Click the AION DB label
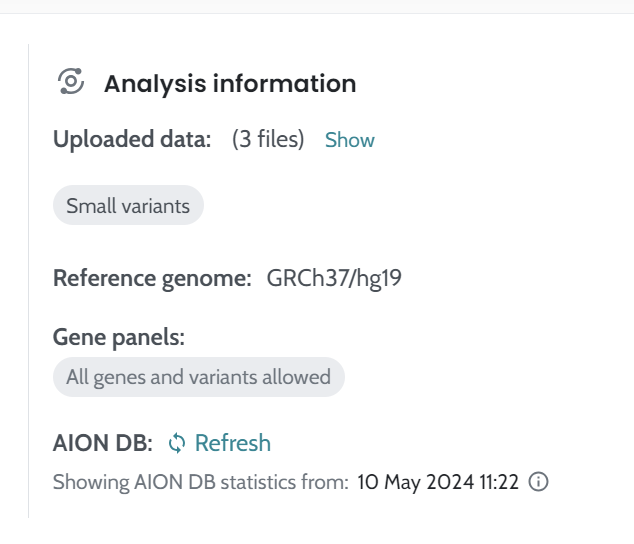This screenshot has height=544, width=634. 103,443
